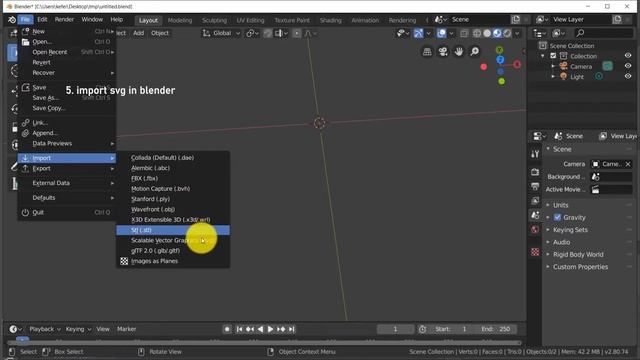Click the Active Movie Clip field

(x=611, y=189)
